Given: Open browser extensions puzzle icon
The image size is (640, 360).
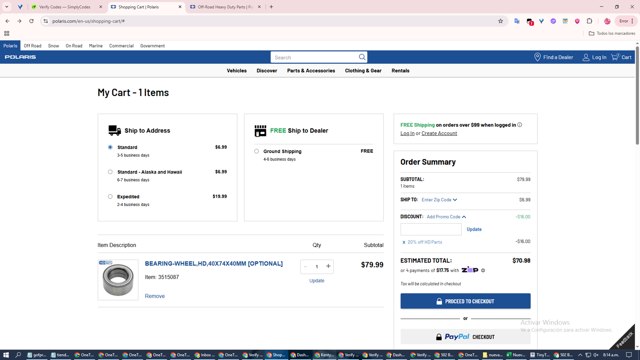Looking at the screenshot, I should tap(589, 21).
